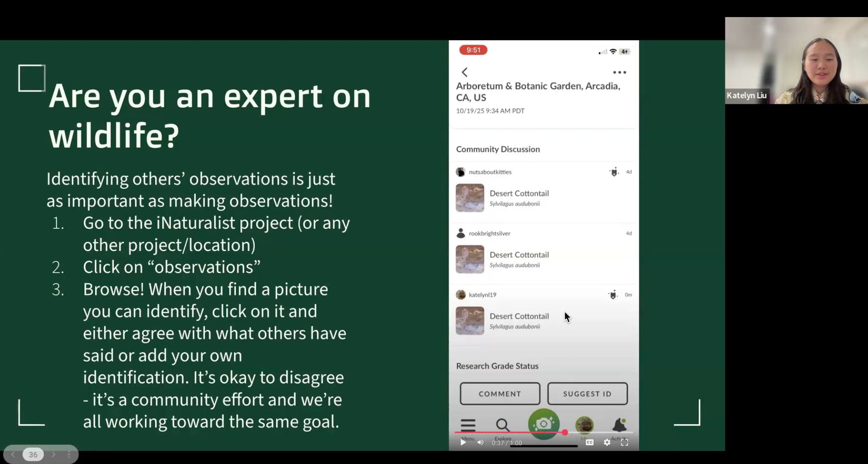Tap the Explore magnifying glass icon
Image resolution: width=868 pixels, height=464 pixels.
coord(502,425)
